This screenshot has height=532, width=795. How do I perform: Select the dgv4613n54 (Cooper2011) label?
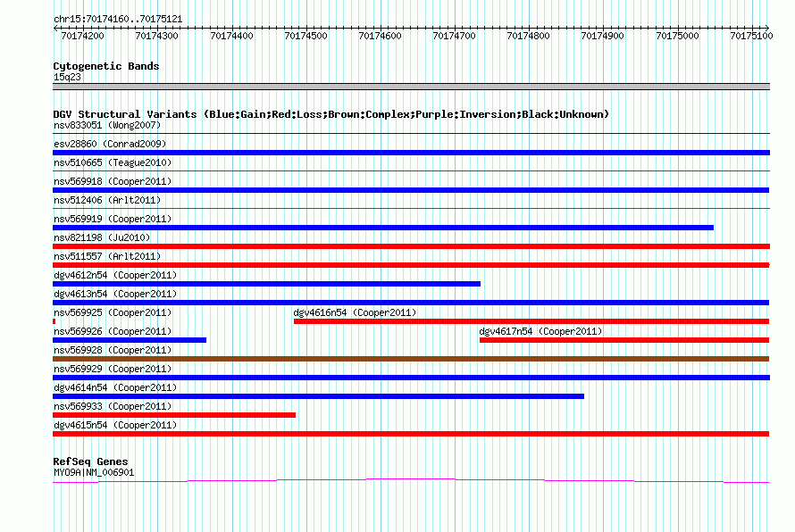(x=115, y=294)
